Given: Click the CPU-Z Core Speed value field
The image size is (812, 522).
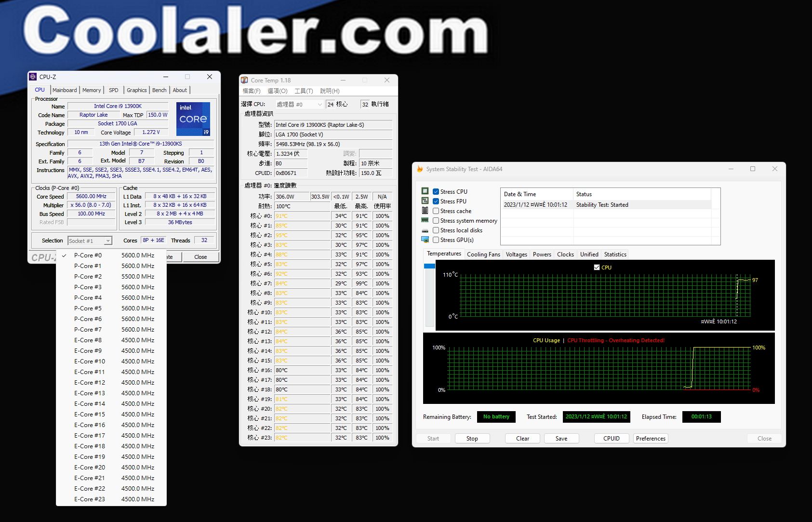Looking at the screenshot, I should tap(92, 196).
